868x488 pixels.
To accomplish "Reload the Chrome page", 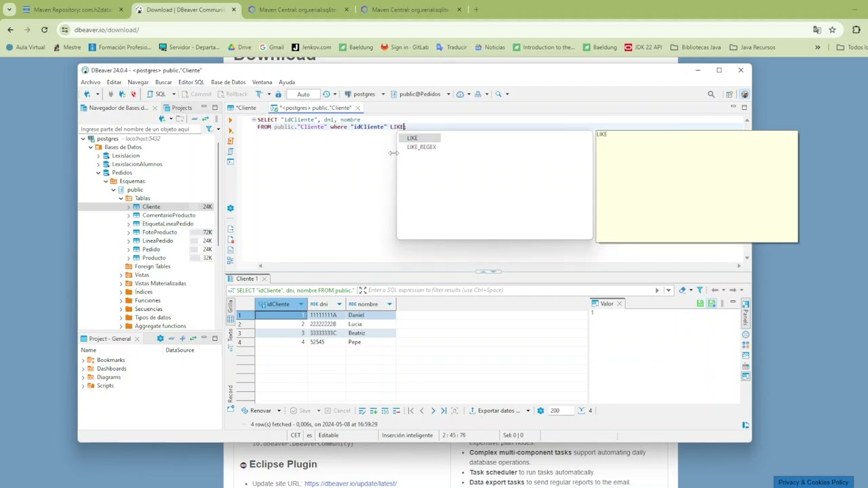I will tap(44, 30).
